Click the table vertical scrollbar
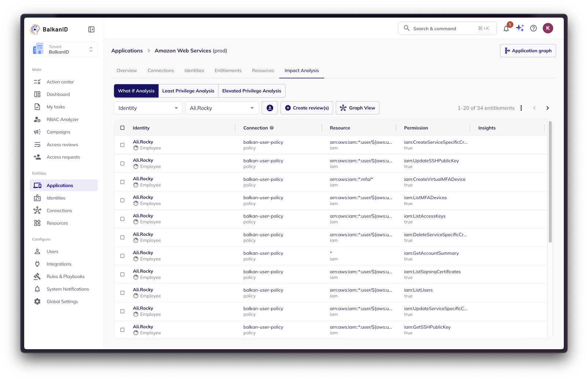This screenshot has width=588, height=380. pyautogui.click(x=550, y=182)
